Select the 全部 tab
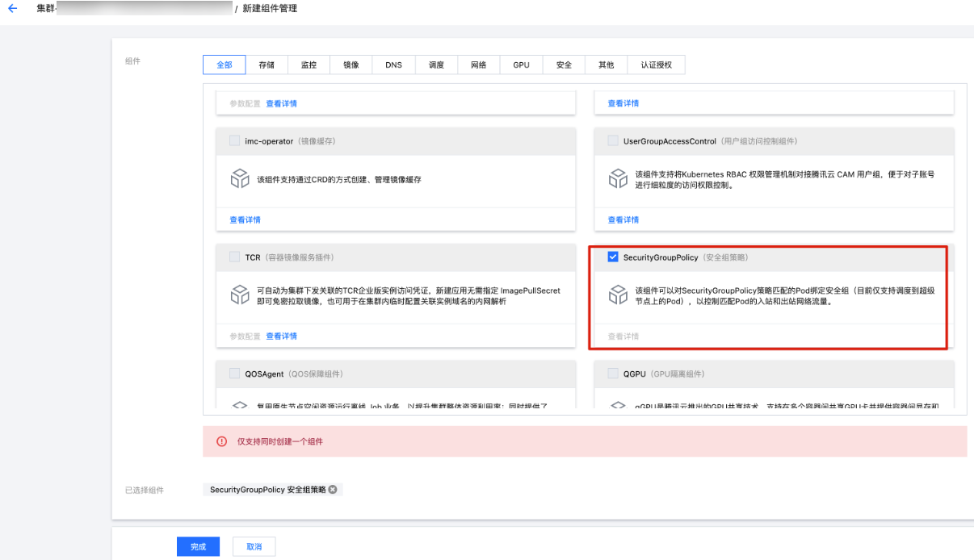 (225, 65)
